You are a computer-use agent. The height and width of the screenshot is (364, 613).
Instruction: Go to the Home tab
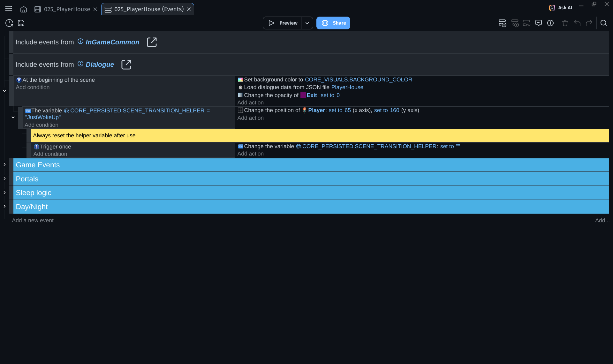coord(24,9)
